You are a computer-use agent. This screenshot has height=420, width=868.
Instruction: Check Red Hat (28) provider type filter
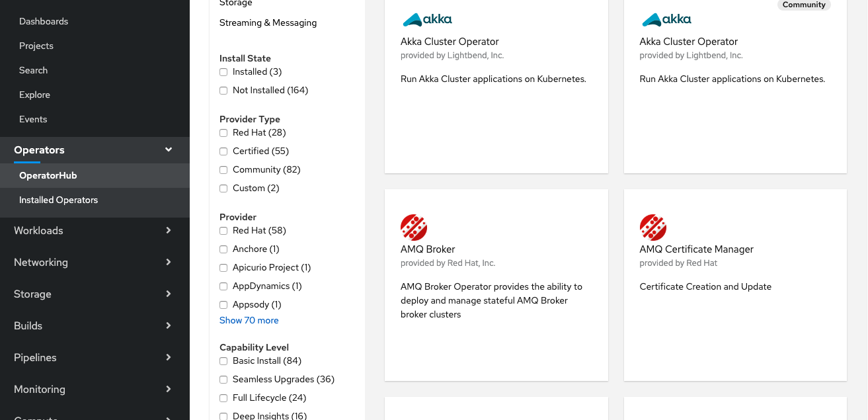(223, 133)
